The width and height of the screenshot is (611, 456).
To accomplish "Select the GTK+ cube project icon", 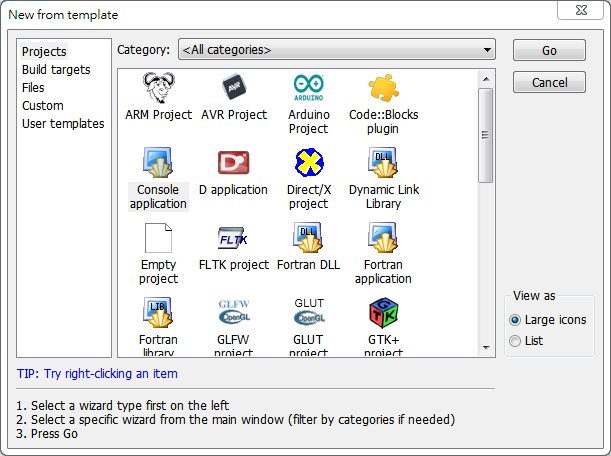I will pos(384,313).
